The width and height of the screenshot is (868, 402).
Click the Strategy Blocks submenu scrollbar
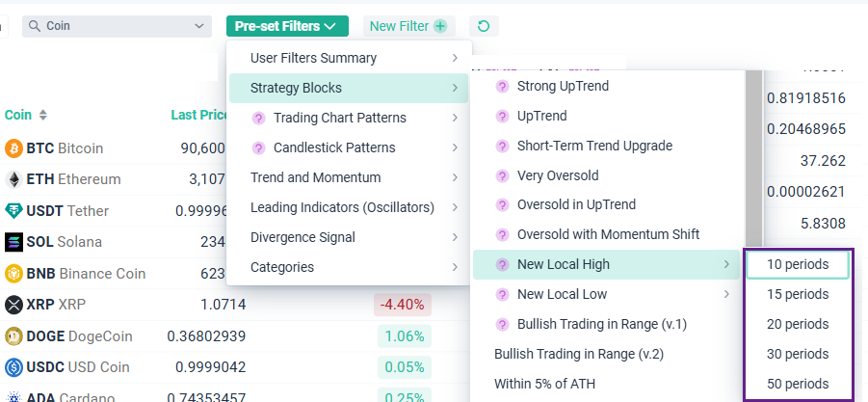753,154
